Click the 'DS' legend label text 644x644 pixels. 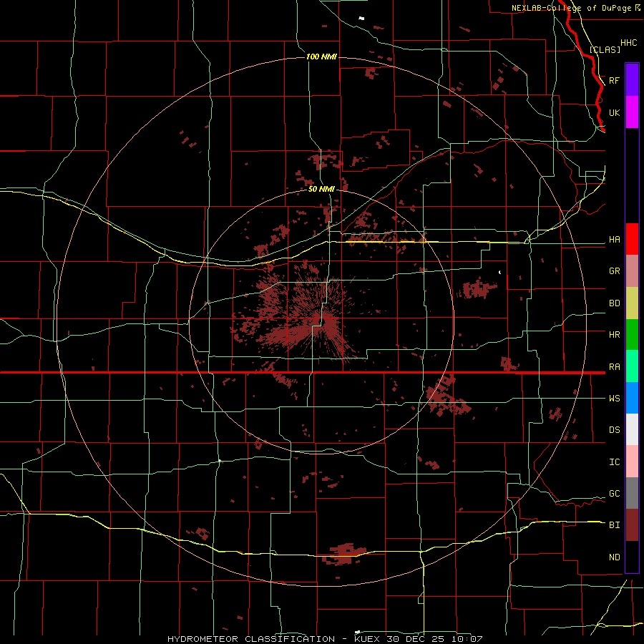pyautogui.click(x=614, y=430)
